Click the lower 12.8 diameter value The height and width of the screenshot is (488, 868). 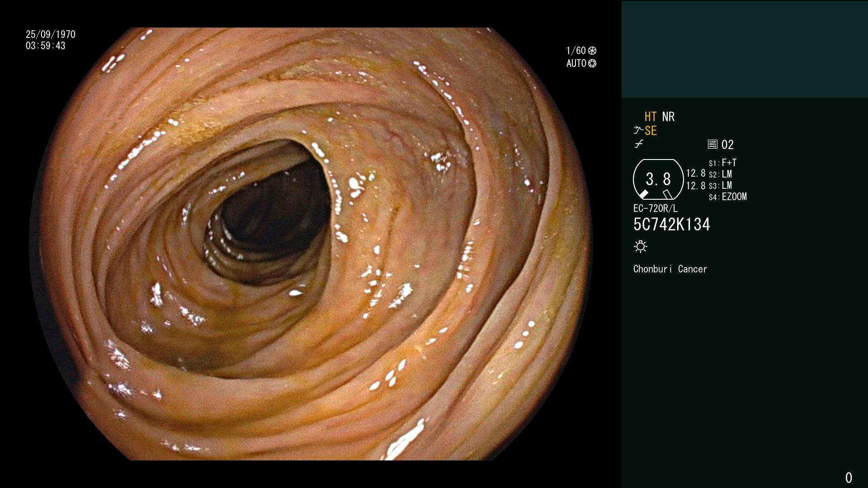coord(696,185)
